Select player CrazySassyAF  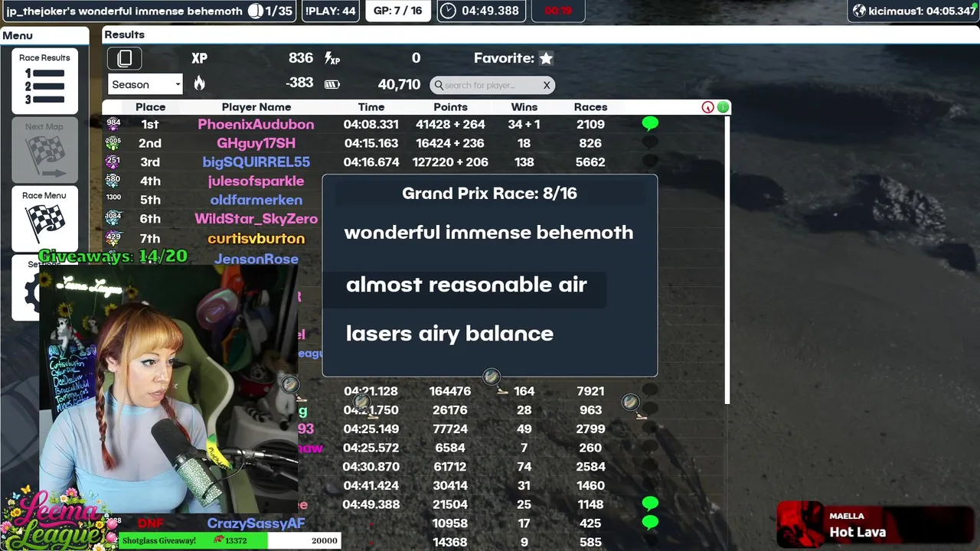(x=256, y=523)
